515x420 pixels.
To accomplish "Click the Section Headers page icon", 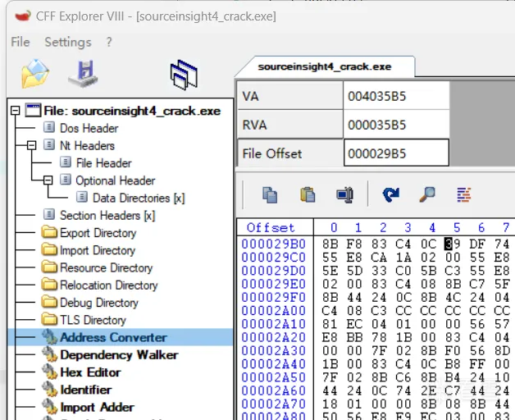I will pos(49,214).
